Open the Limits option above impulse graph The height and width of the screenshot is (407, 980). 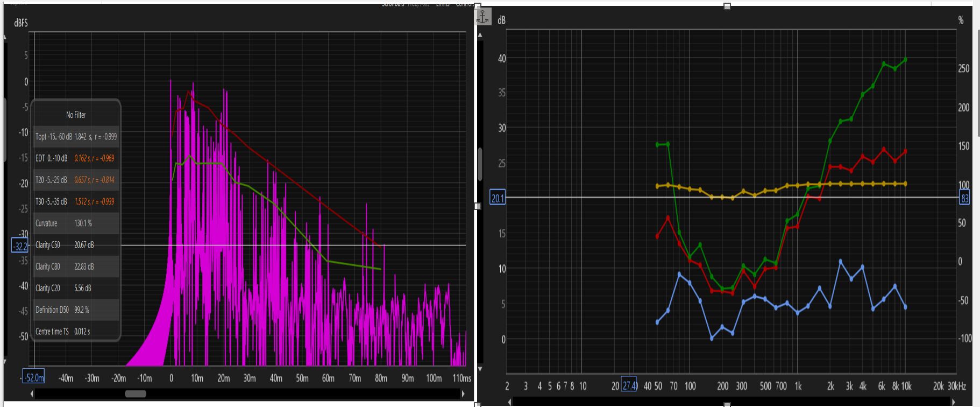443,4
